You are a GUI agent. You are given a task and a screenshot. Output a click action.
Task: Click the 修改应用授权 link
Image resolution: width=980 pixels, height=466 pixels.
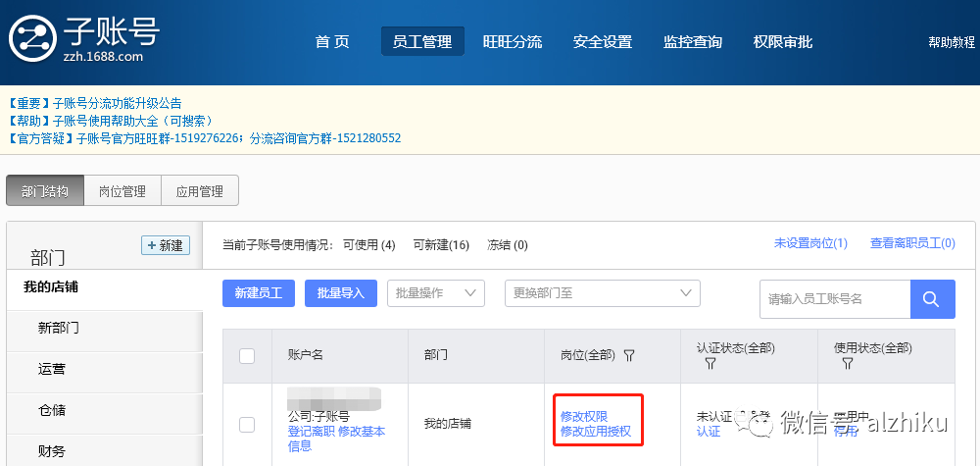point(596,432)
